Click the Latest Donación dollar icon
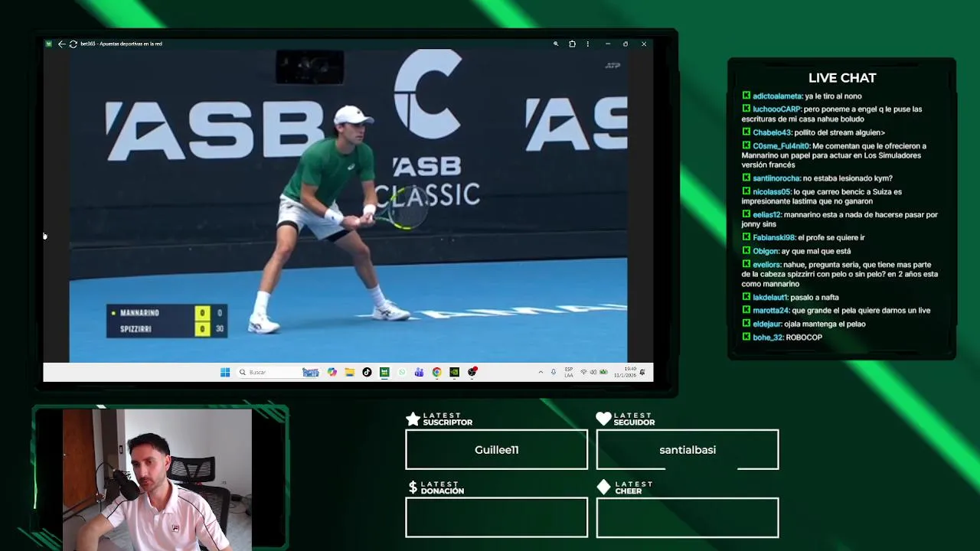Viewport: 980px width, 551px height. tap(413, 487)
